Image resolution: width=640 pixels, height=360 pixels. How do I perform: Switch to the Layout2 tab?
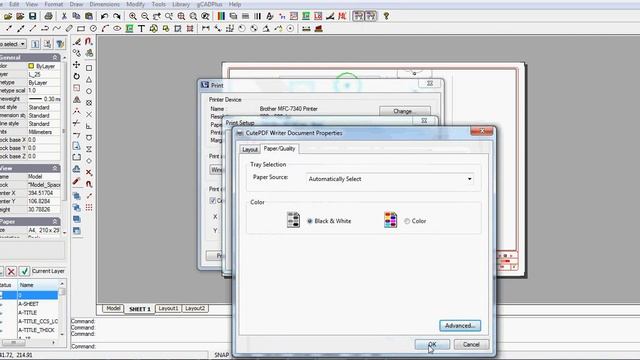(x=195, y=309)
